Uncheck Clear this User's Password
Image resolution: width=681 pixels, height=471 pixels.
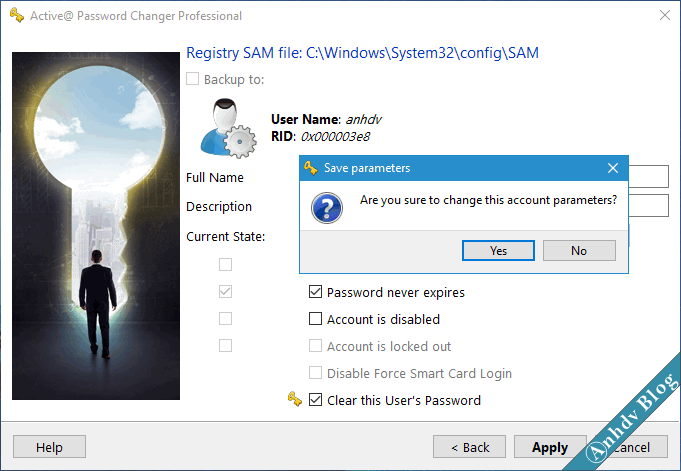(x=315, y=400)
